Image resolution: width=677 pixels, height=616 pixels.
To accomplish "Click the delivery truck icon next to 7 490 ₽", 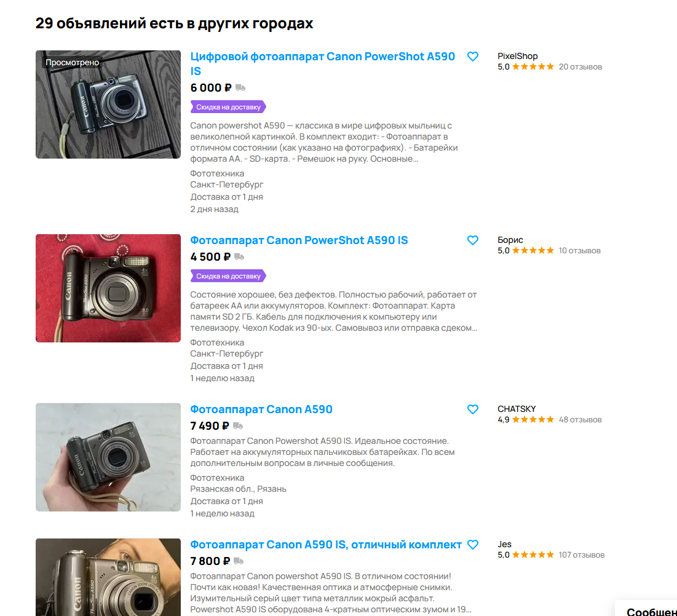I will (238, 426).
